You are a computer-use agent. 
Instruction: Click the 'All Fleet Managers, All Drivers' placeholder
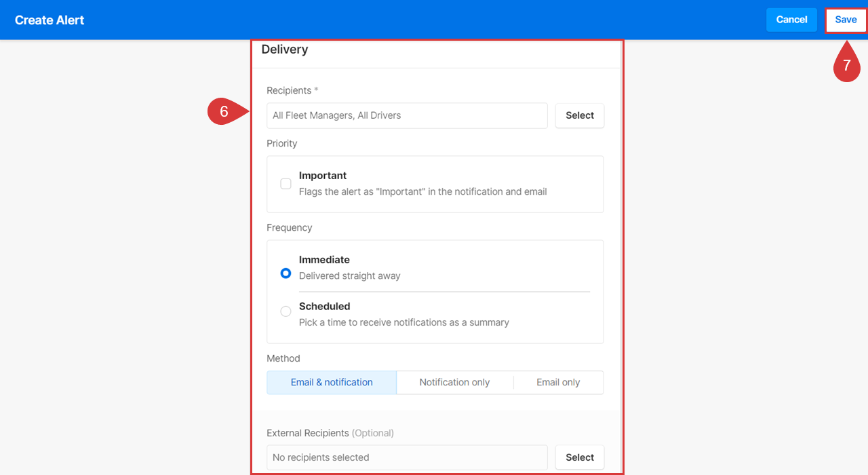coord(336,115)
